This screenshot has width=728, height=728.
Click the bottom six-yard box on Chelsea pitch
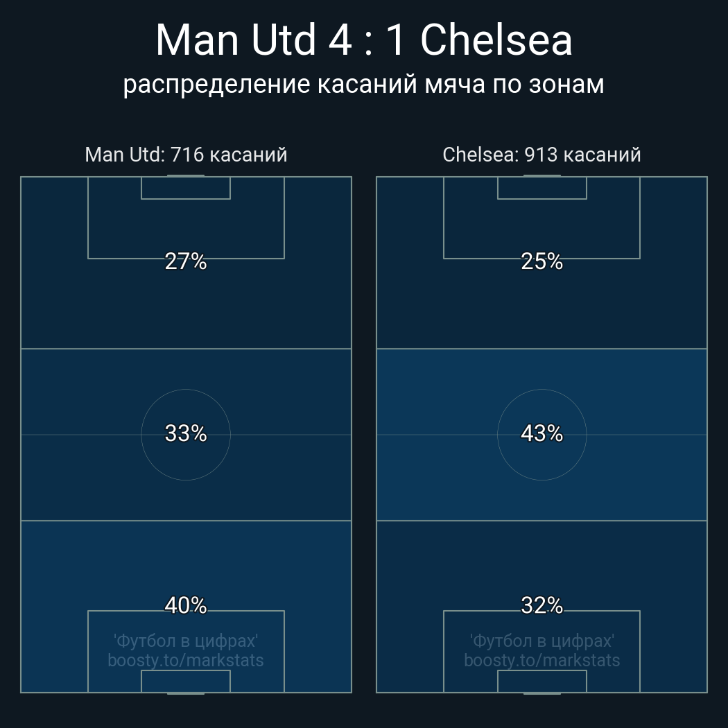pyautogui.click(x=541, y=682)
